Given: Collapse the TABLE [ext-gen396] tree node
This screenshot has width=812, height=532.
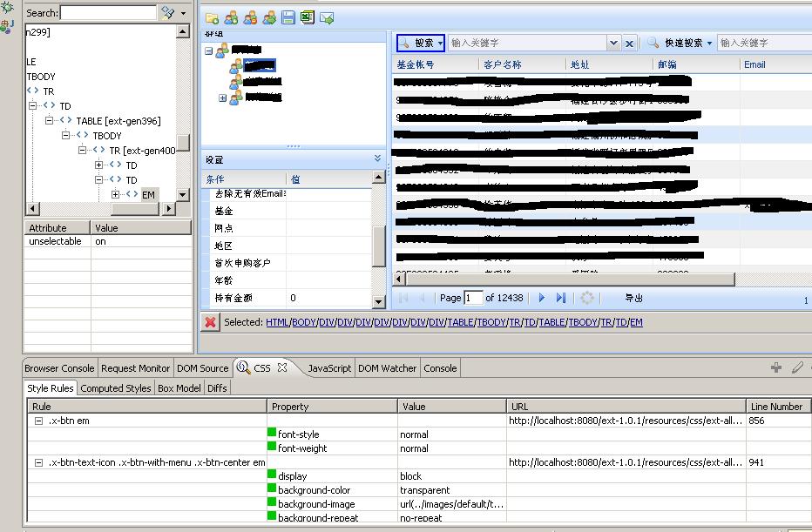Looking at the screenshot, I should [x=50, y=121].
